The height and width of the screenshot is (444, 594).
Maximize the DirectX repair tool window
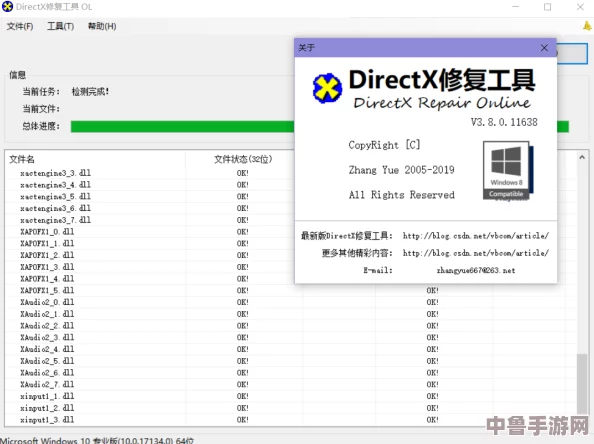pyautogui.click(x=547, y=7)
